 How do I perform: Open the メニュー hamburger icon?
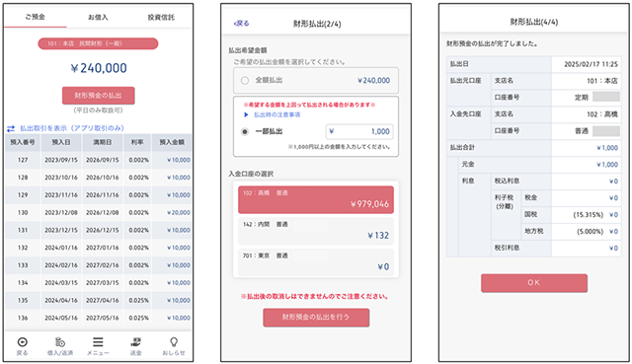(98, 342)
